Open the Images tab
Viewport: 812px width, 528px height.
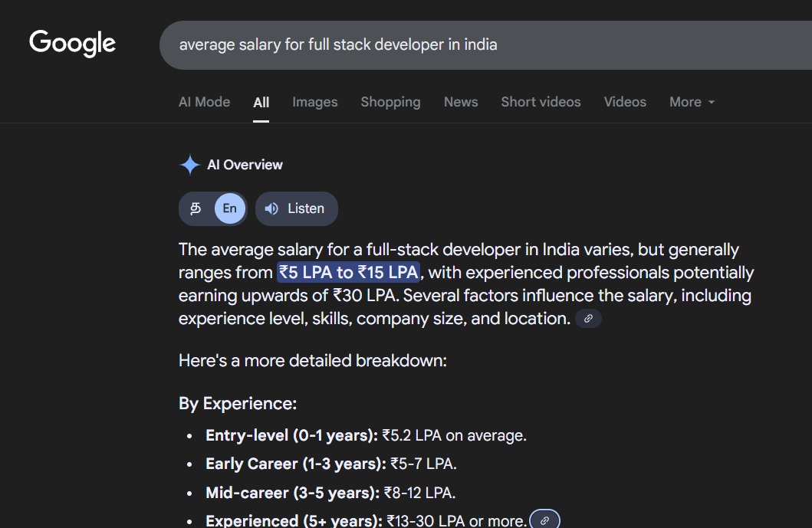(x=314, y=102)
